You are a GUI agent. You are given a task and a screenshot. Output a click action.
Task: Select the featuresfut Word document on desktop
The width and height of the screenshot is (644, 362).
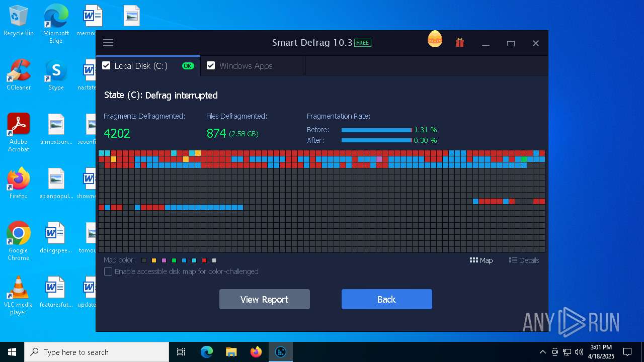coord(56,292)
